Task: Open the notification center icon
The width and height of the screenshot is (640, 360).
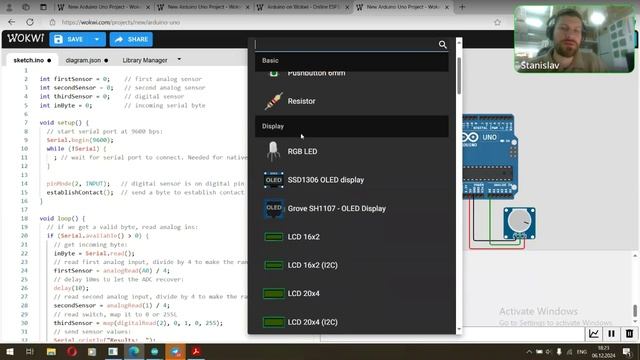Action: (x=627, y=351)
